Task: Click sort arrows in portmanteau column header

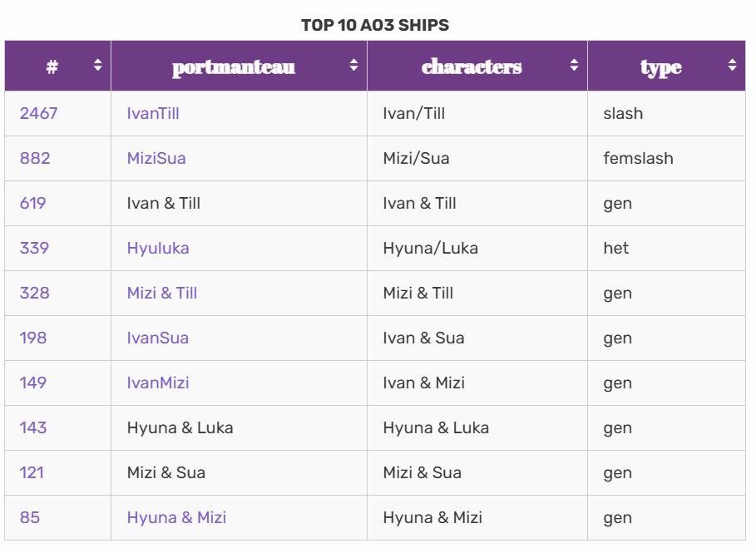Action: point(353,65)
